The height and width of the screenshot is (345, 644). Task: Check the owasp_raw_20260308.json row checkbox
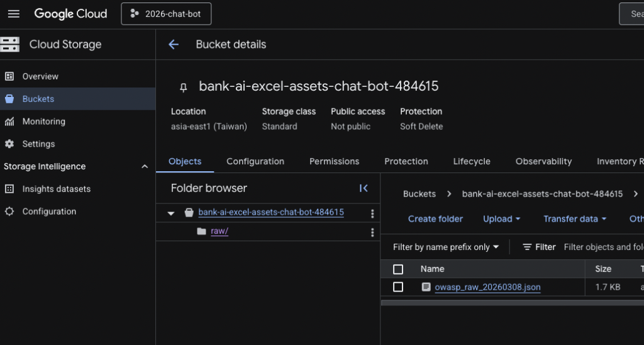point(398,287)
